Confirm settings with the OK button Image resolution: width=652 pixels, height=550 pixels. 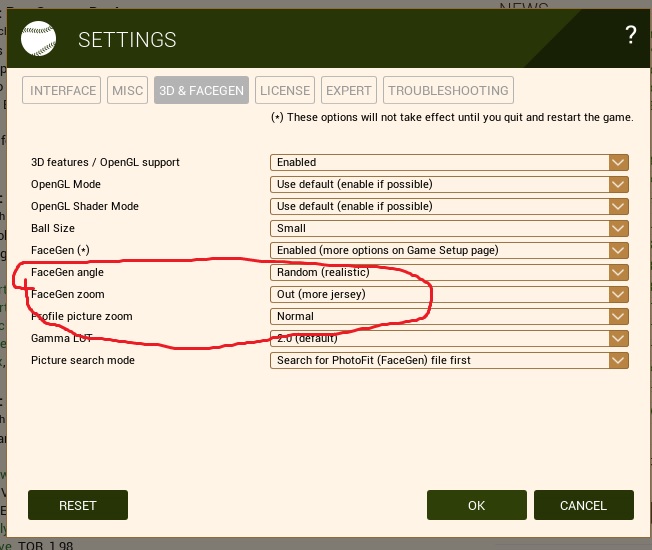pos(476,505)
